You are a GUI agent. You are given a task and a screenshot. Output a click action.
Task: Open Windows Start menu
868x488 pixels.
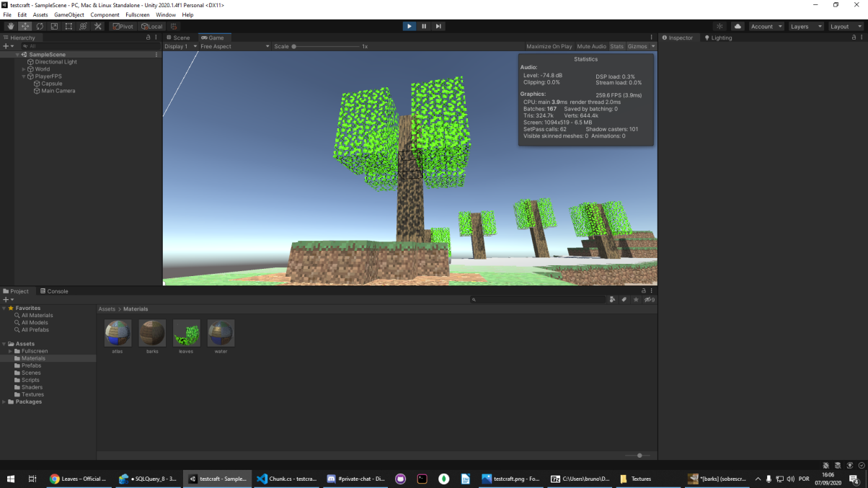click(x=11, y=479)
